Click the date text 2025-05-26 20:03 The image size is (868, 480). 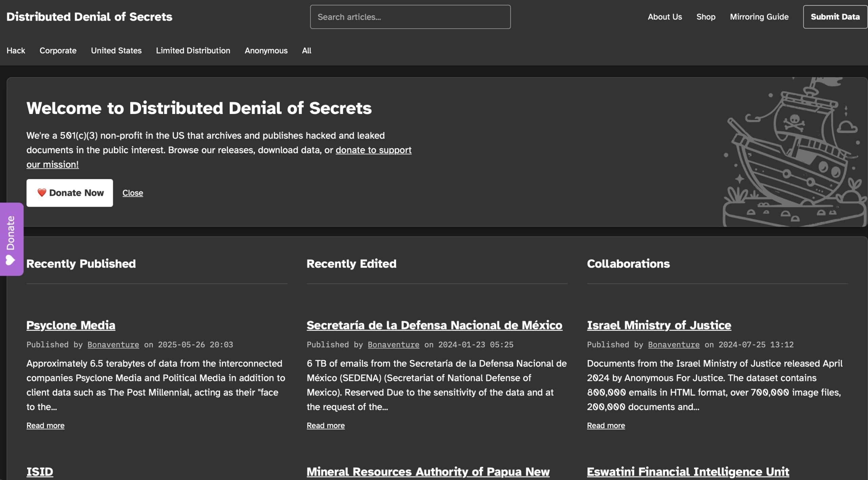coord(195,345)
